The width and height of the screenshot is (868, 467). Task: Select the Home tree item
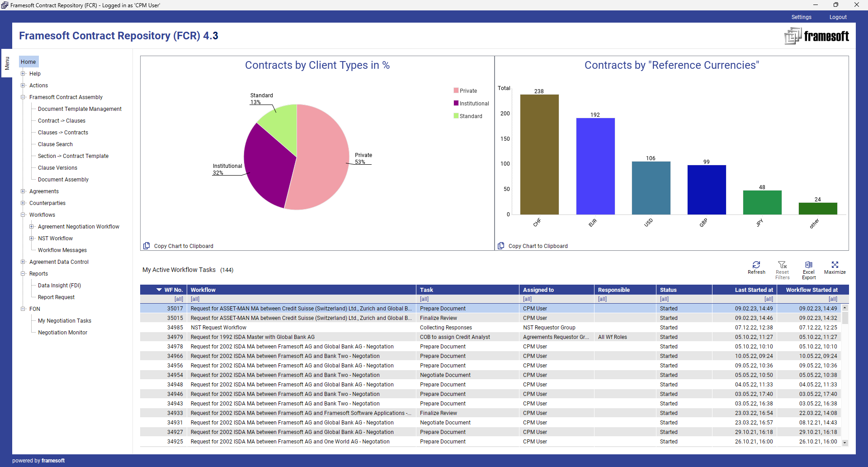tap(28, 62)
